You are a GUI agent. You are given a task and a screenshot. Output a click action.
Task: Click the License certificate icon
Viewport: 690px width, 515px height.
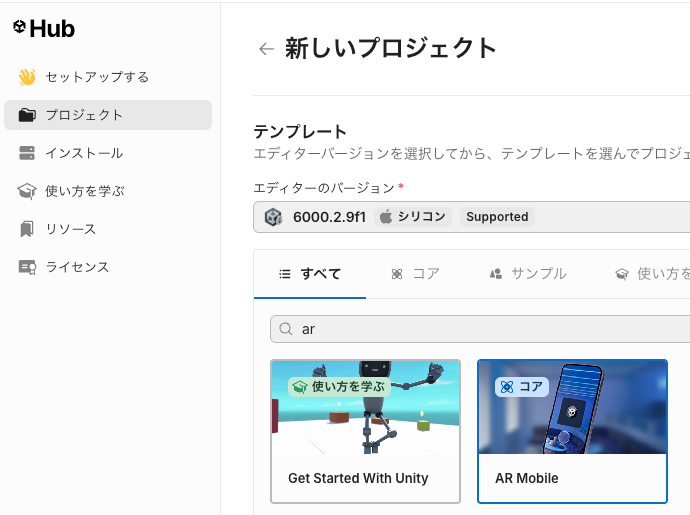point(27,267)
